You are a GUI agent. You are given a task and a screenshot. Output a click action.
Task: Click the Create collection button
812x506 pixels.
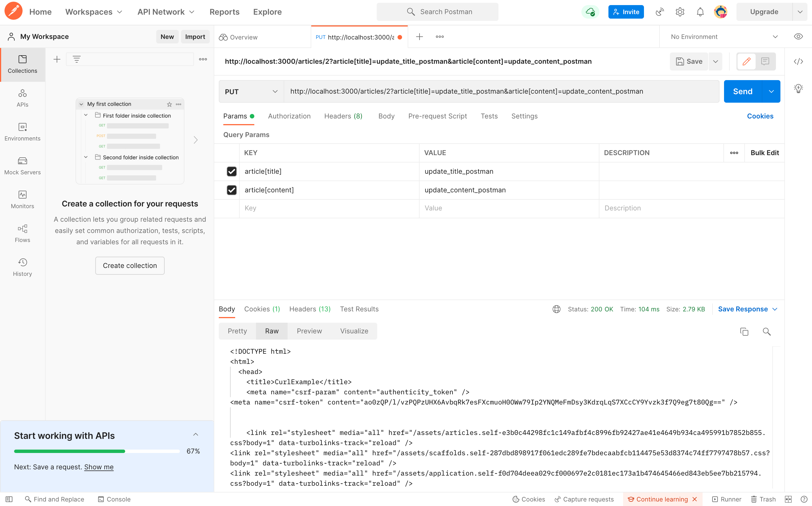click(130, 265)
